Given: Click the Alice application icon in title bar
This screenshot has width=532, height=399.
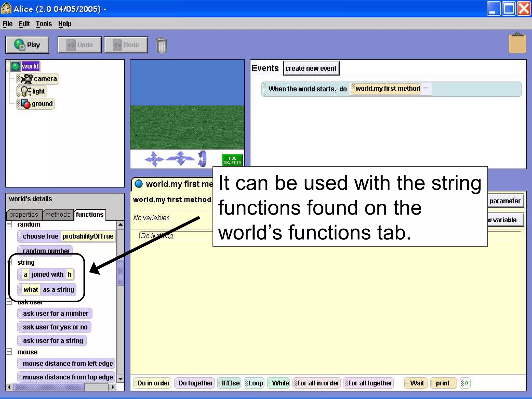Looking at the screenshot, I should point(6,9).
